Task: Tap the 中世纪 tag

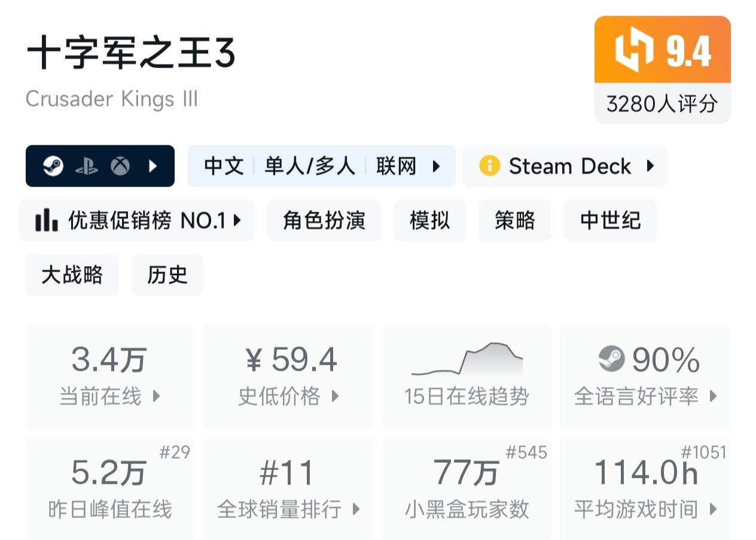Action: pos(610,221)
